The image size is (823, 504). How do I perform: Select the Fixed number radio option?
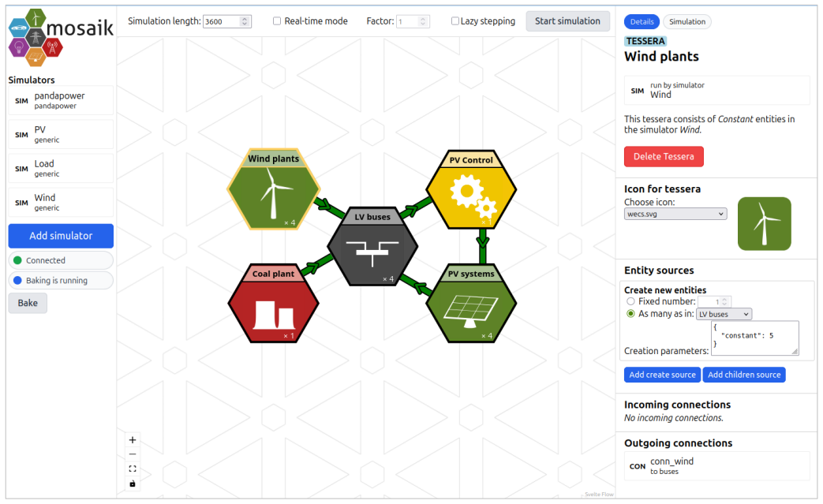[631, 301]
